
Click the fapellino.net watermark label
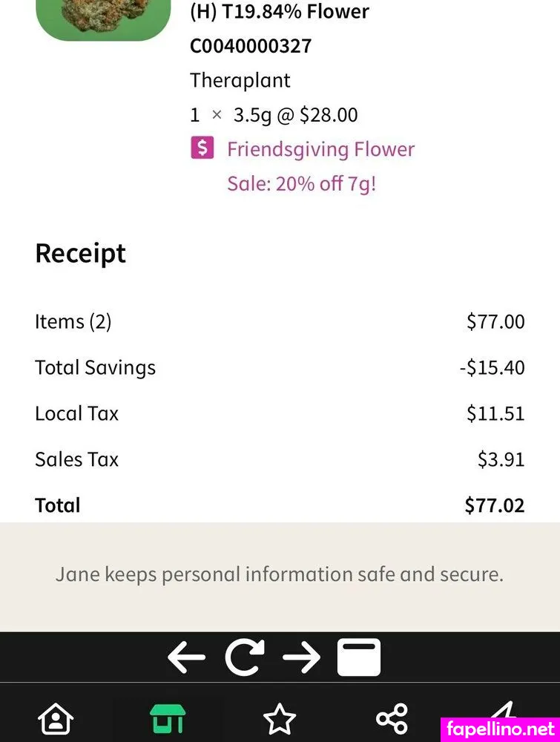(501, 729)
